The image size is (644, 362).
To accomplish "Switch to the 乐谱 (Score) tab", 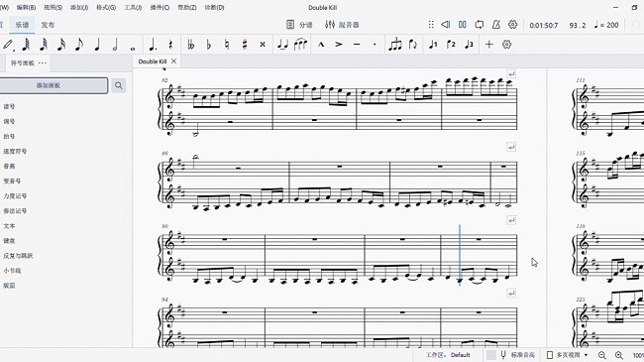I will tap(22, 25).
